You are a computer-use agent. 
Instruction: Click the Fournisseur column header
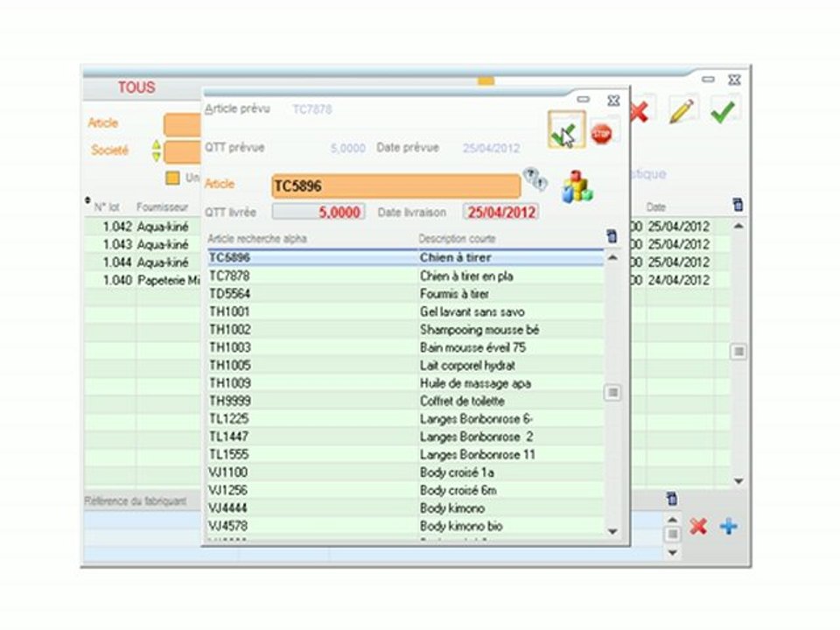coord(163,206)
